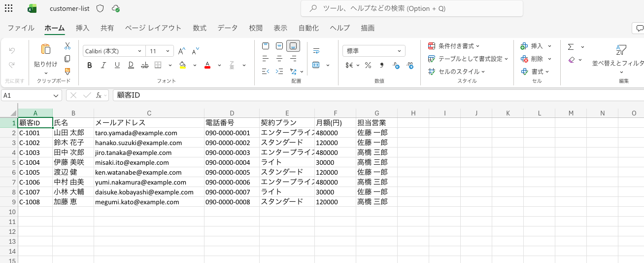The width and height of the screenshot is (644, 263).
Task: Copy selection with the copy icon
Action: point(68,59)
